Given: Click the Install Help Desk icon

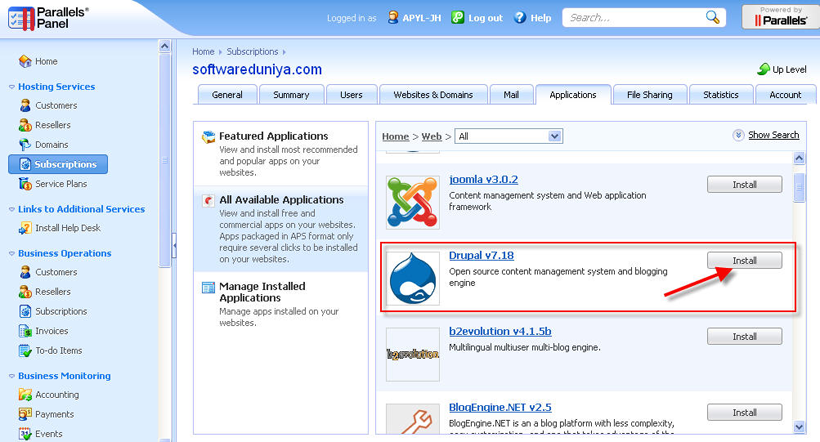Looking at the screenshot, I should click(x=25, y=228).
